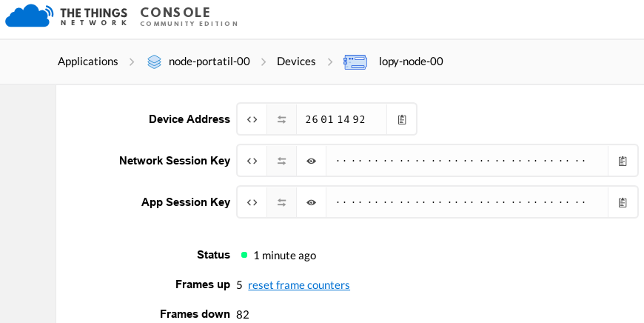
Task: Click the green status indicator dot
Action: [244, 255]
